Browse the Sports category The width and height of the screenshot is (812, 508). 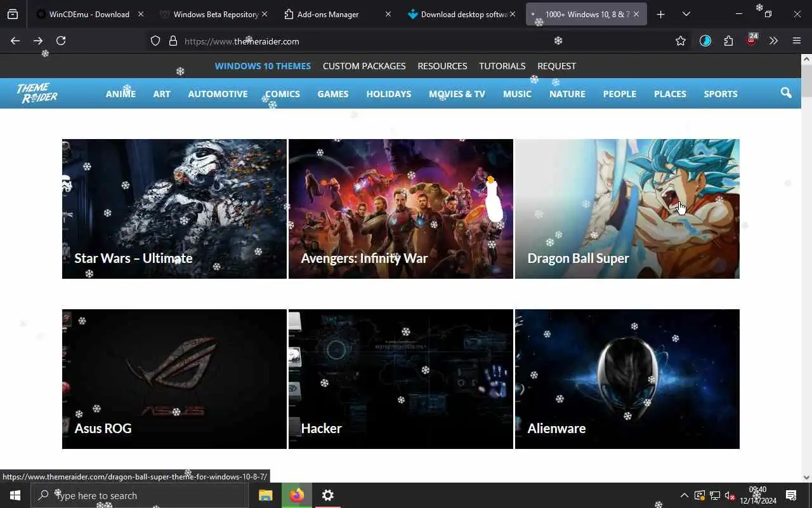coord(721,94)
